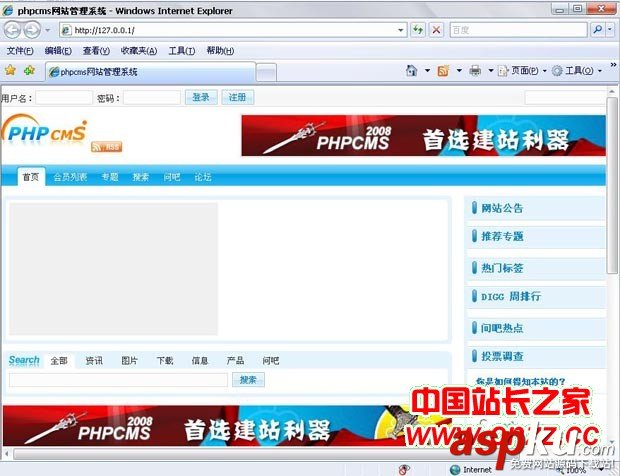The width and height of the screenshot is (620, 476).
Task: Click the browser Forward arrow button
Action: (32, 30)
